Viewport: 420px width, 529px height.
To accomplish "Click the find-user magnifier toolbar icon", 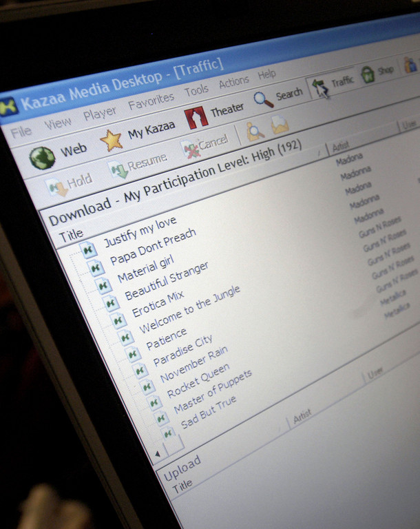I will point(255,131).
